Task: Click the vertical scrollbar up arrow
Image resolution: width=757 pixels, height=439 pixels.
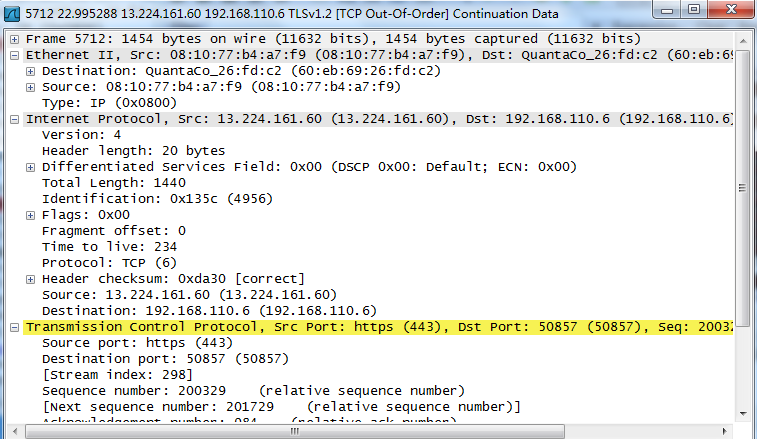Action: (744, 41)
